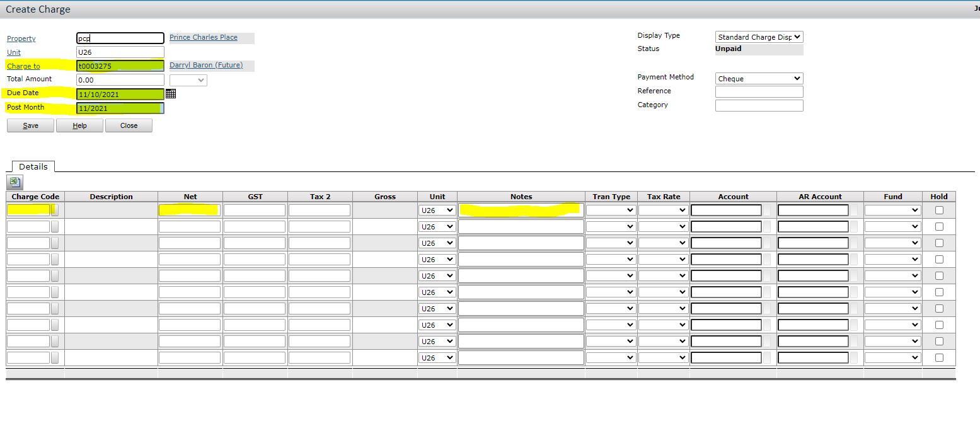
Task: Click the Unpaid status value
Action: click(729, 49)
